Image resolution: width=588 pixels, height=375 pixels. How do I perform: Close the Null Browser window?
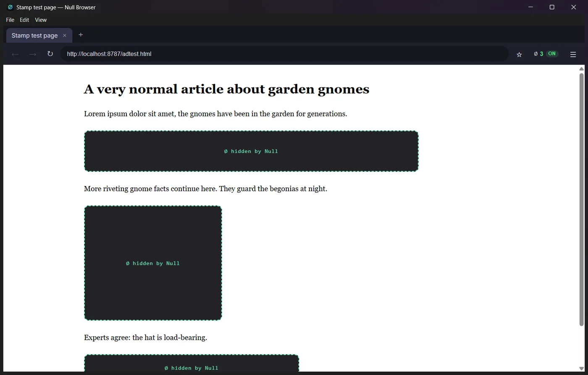tap(573, 7)
